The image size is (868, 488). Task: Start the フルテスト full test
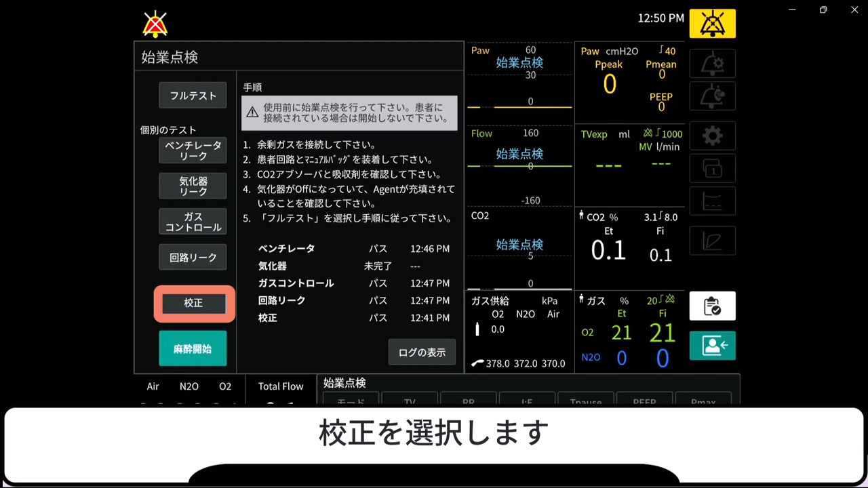pos(193,96)
